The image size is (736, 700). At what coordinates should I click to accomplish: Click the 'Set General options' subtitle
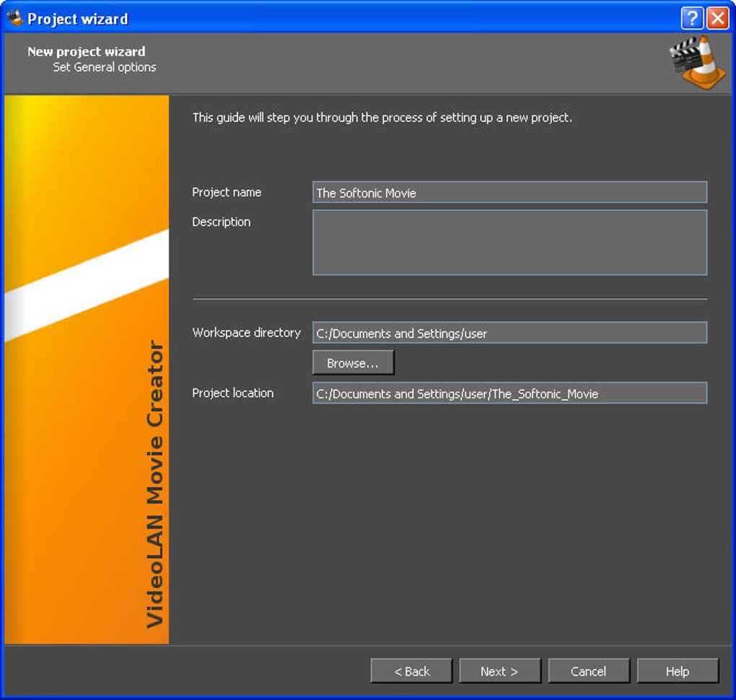pos(104,67)
